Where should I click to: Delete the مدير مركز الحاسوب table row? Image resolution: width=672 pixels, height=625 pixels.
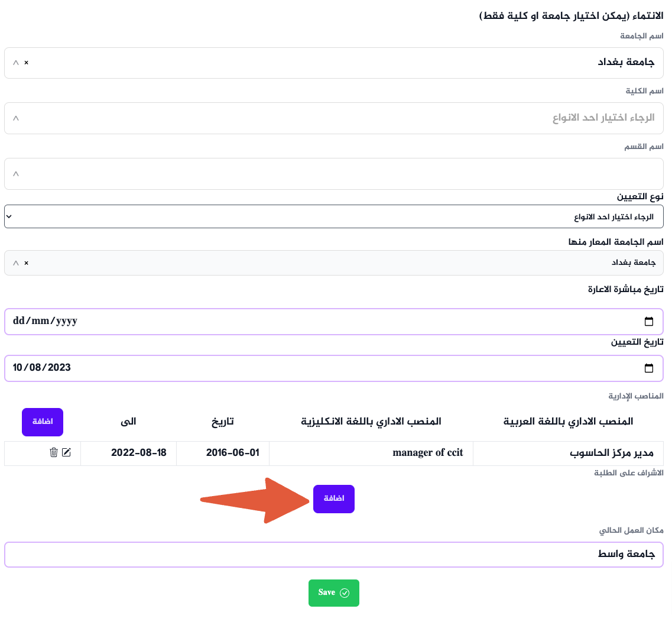[54, 452]
